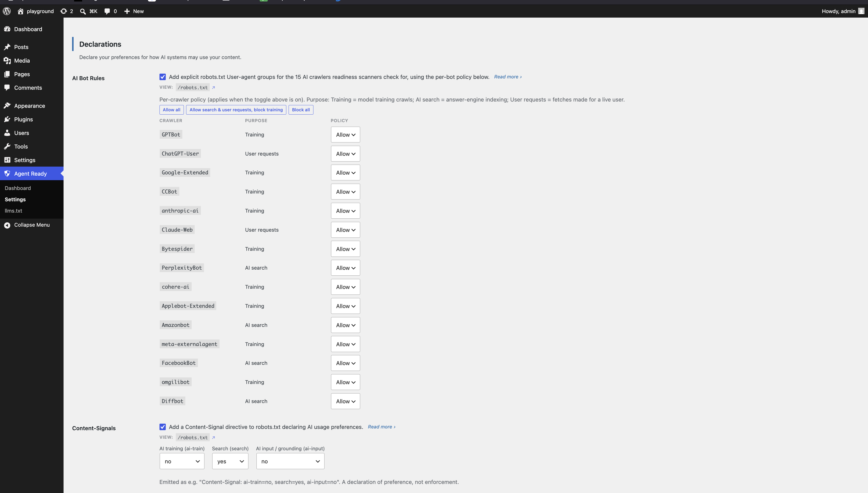
Task: Click the Collapse Menu arrow icon
Action: click(x=7, y=225)
